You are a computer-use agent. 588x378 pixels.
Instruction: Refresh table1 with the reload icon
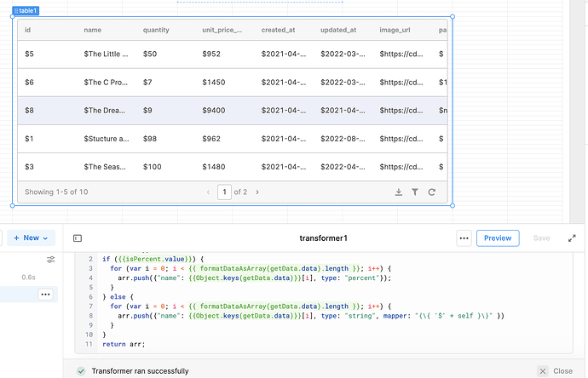pos(431,192)
